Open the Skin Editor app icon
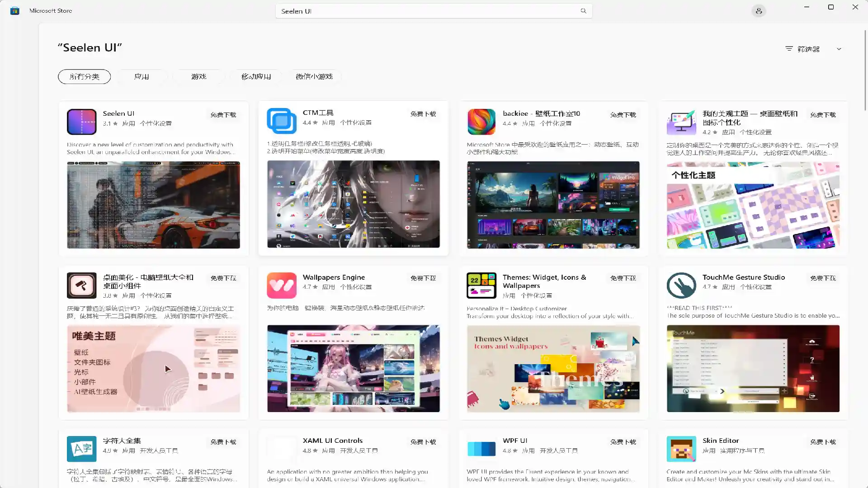 click(x=681, y=449)
